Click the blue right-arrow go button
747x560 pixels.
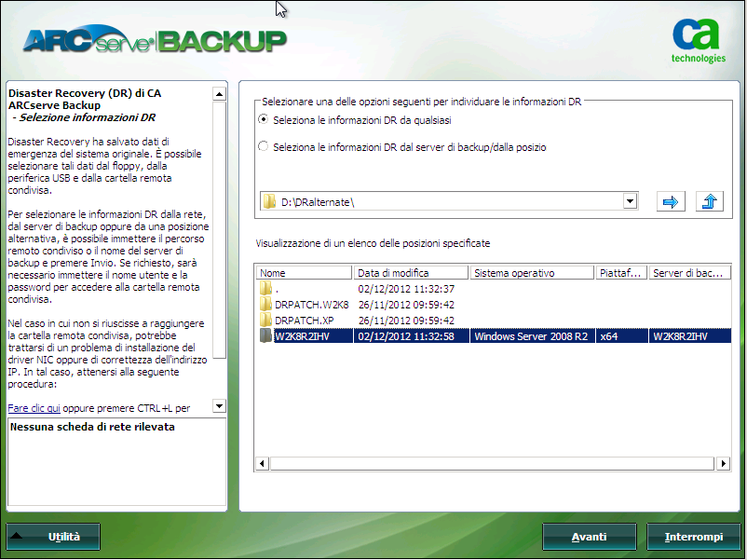point(671,201)
